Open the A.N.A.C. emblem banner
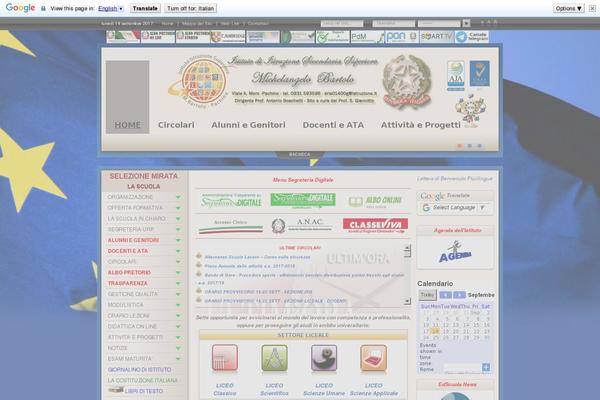This screenshot has height=400, width=600. click(301, 225)
